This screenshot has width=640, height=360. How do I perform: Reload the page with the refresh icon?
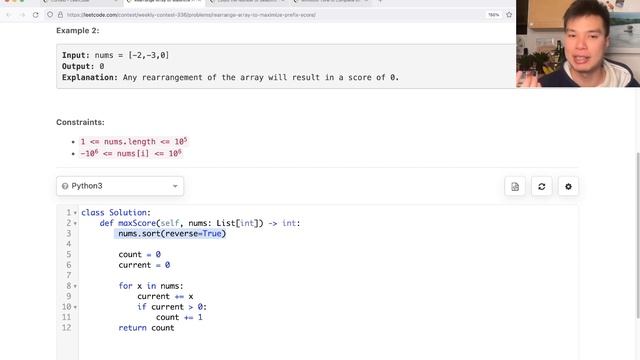(36, 15)
